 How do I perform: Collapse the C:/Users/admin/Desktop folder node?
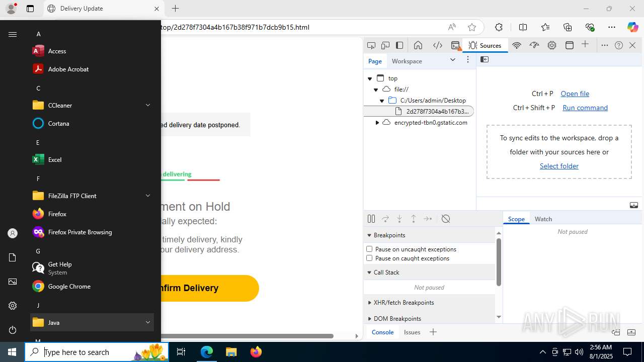382,101
